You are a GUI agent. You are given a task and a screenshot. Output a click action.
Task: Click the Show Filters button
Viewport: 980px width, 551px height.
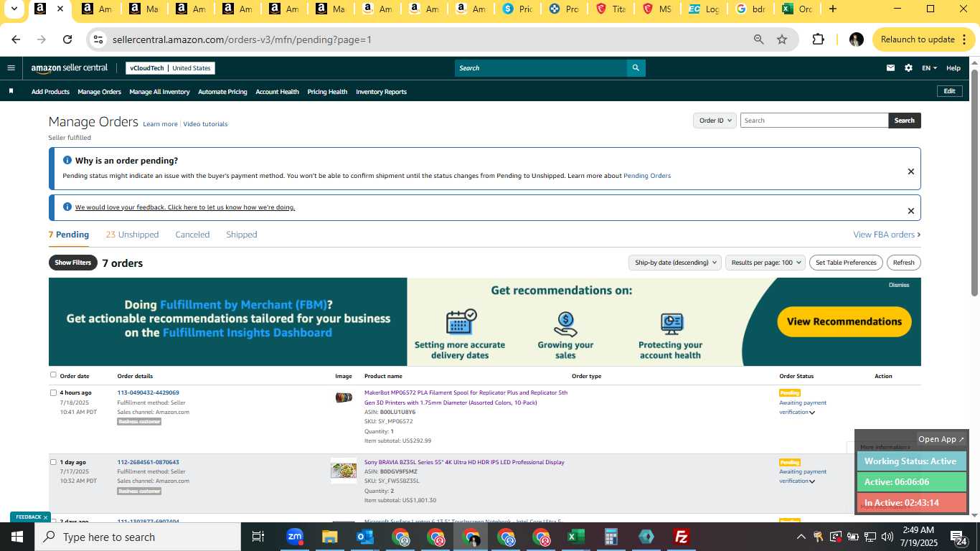point(73,263)
